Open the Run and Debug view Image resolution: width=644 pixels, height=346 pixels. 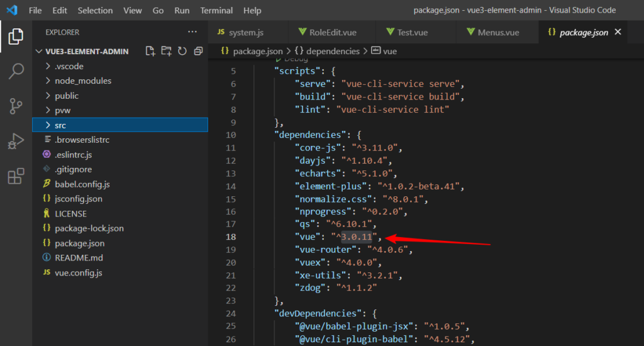pyautogui.click(x=16, y=141)
